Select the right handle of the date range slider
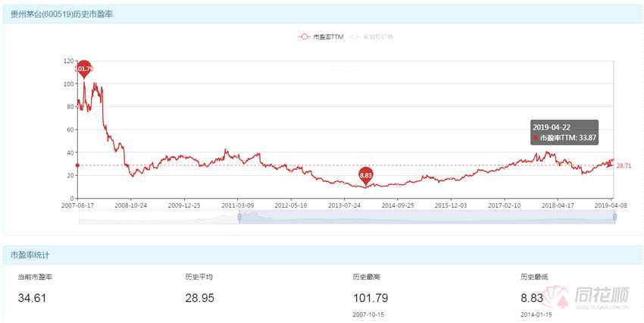This screenshot has width=644, height=323. click(x=615, y=217)
